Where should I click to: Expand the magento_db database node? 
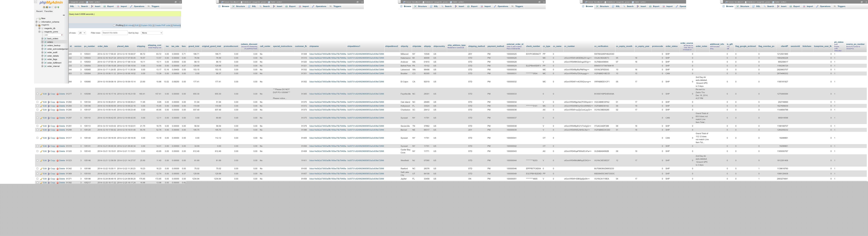tap(39, 28)
